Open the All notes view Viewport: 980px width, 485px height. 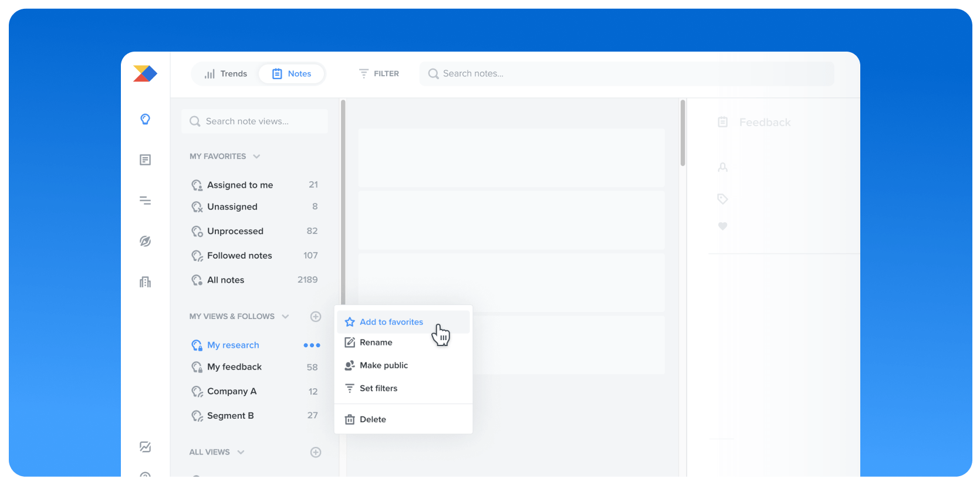255,280
